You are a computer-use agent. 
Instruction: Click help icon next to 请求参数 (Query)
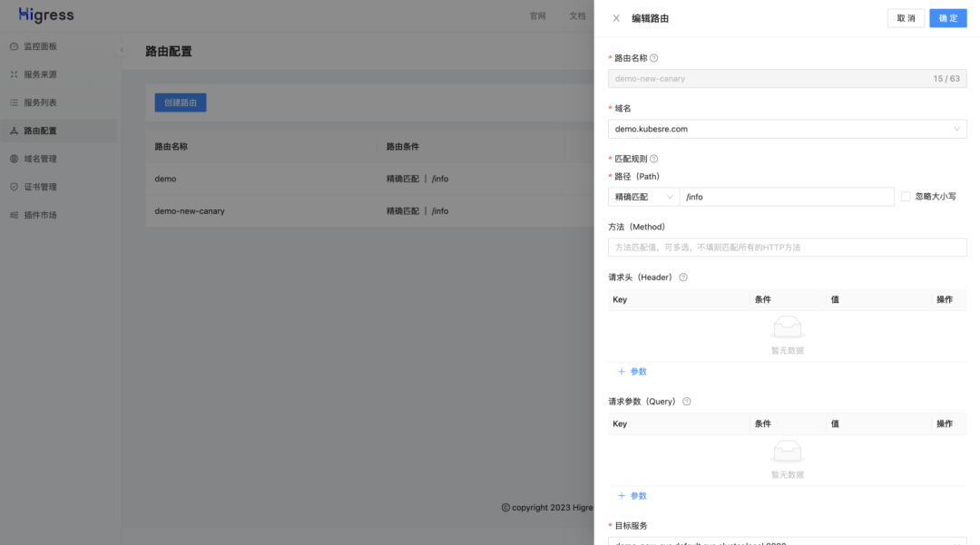coord(687,402)
